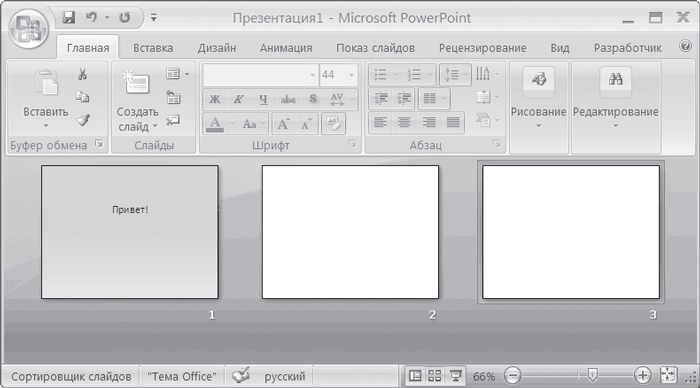Image resolution: width=700 pixels, height=388 pixels.
Task: Zoom out with minus button
Action: point(512,376)
